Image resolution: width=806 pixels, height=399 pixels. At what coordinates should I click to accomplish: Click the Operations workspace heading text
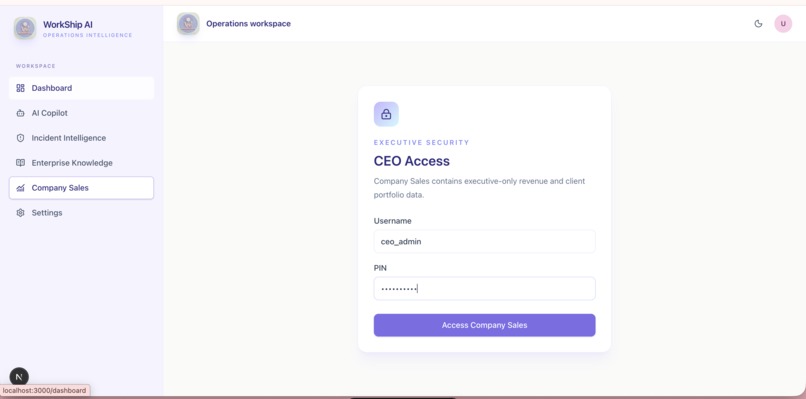pyautogui.click(x=248, y=24)
